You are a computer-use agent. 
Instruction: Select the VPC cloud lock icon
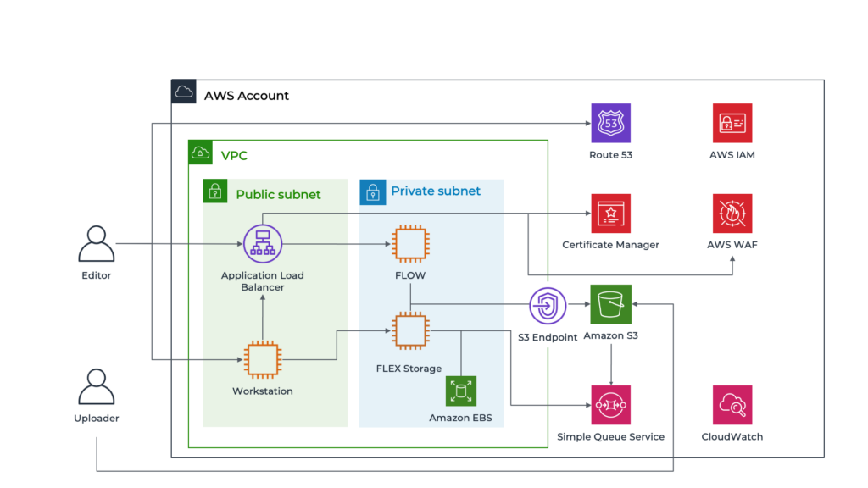[200, 152]
